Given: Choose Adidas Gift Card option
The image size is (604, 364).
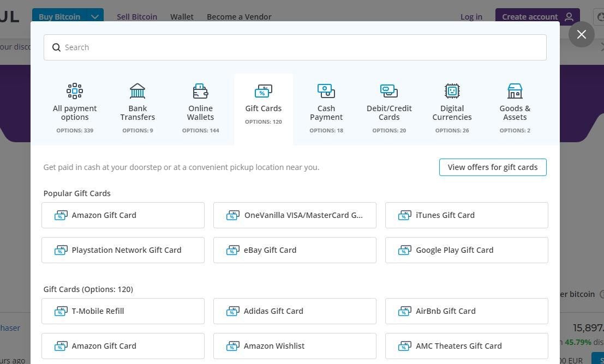Looking at the screenshot, I should 295,311.
